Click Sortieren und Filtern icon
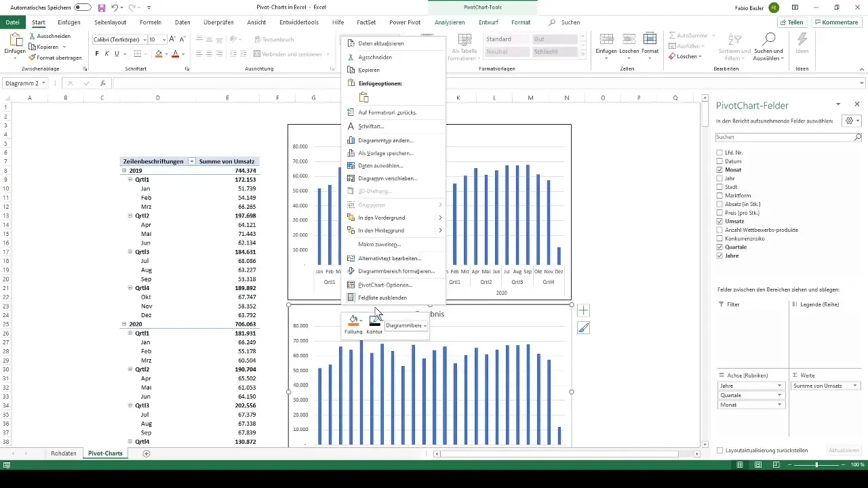 click(734, 39)
